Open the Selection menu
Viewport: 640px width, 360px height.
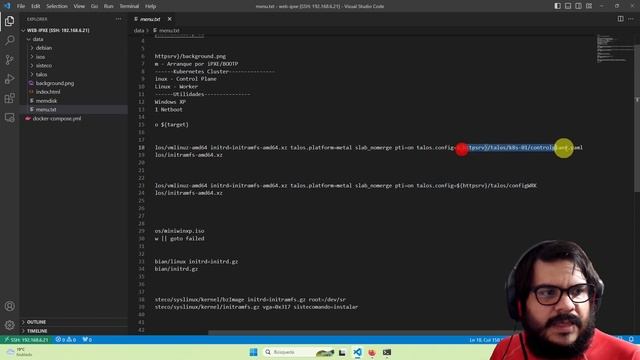click(57, 6)
